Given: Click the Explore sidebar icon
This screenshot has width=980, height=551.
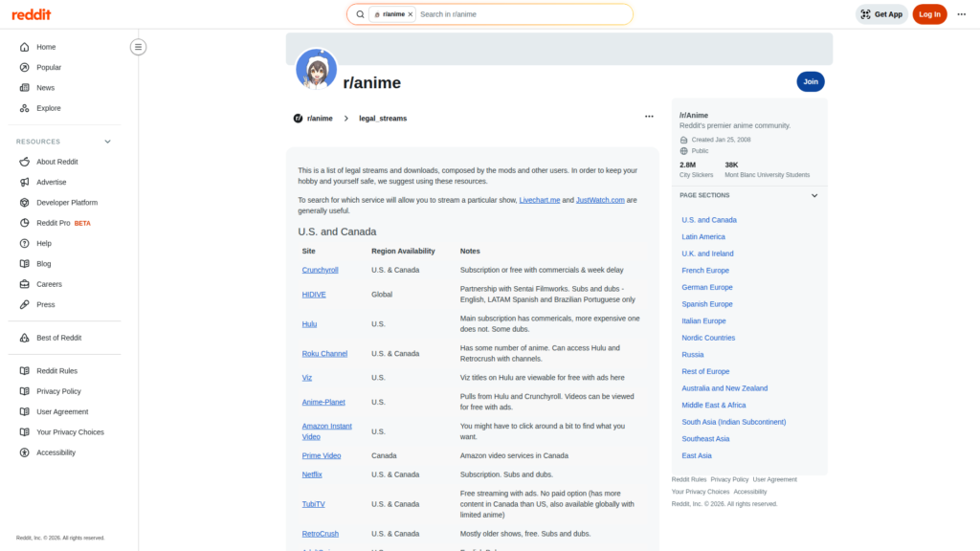Looking at the screenshot, I should [25, 108].
